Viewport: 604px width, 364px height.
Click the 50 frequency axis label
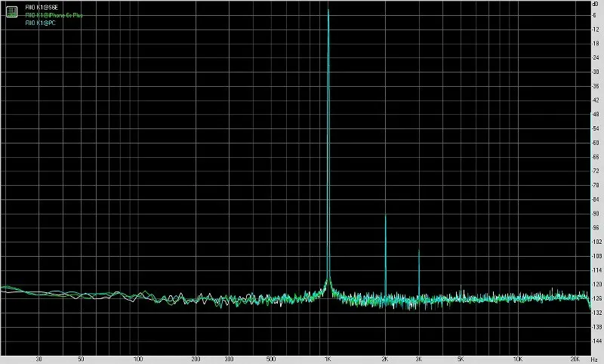pyautogui.click(x=81, y=359)
